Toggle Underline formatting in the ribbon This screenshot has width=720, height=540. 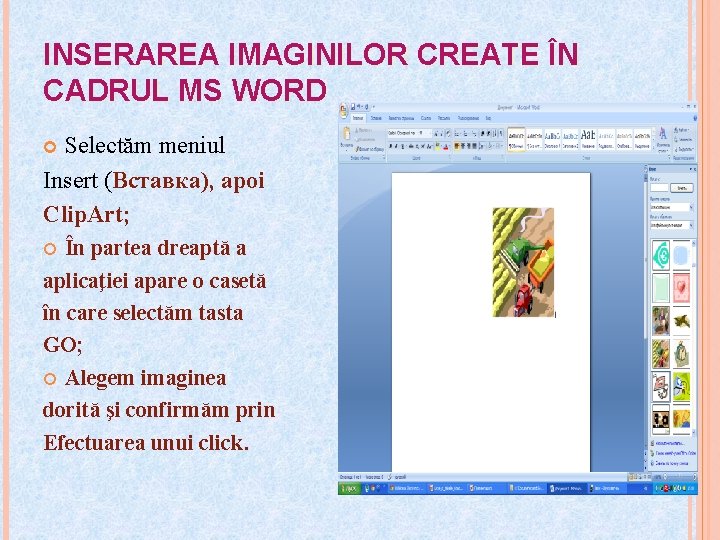(403, 146)
